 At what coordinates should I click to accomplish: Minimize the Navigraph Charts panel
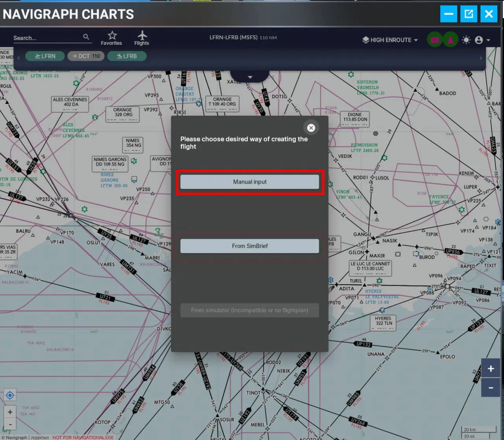(x=448, y=14)
